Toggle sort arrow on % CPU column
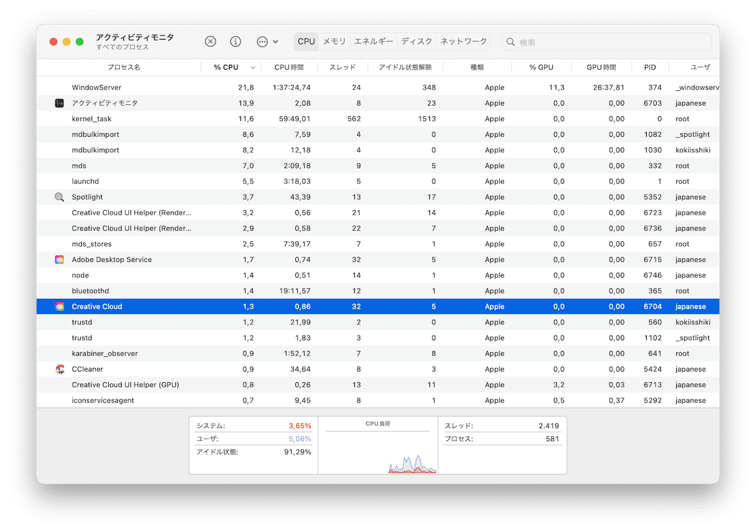756x532 pixels. (253, 68)
